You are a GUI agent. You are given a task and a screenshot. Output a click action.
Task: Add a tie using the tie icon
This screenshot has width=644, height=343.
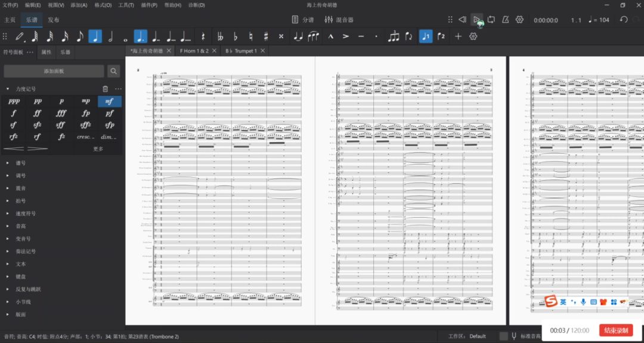298,36
